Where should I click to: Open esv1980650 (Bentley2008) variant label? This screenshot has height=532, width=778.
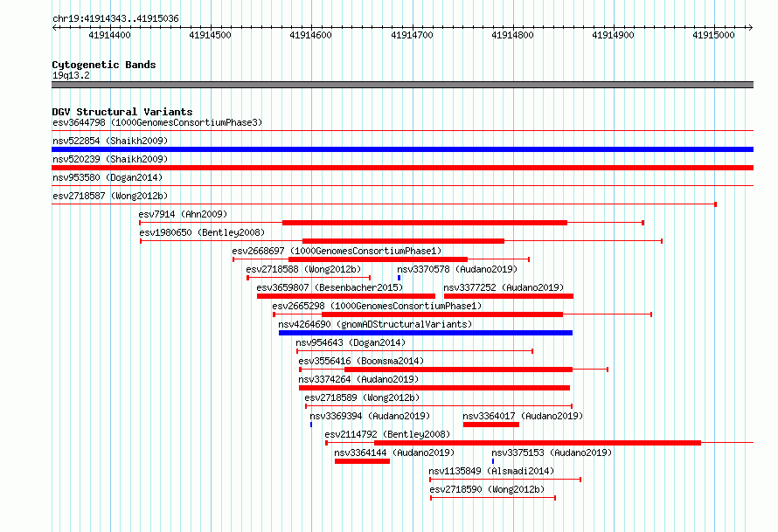[x=202, y=232]
